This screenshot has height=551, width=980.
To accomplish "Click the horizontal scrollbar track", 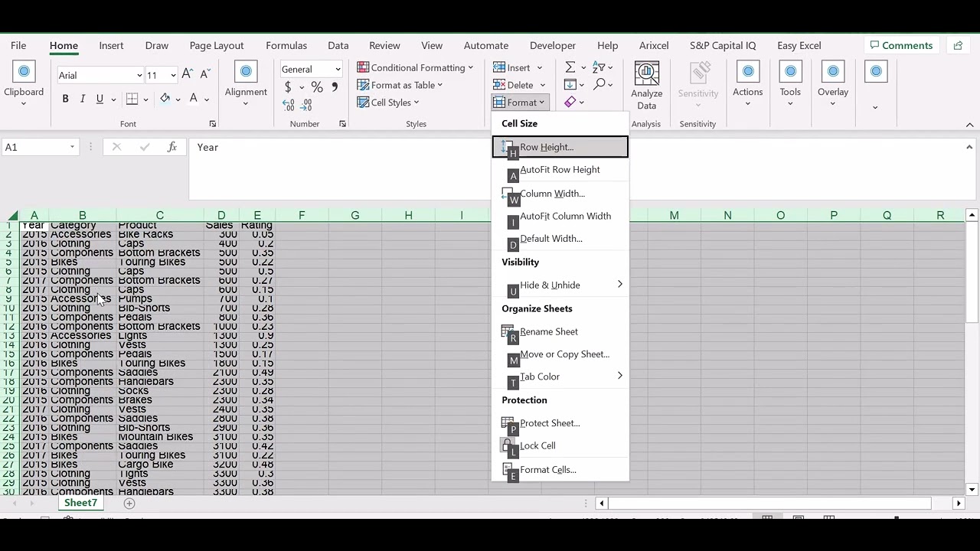I will (x=769, y=503).
